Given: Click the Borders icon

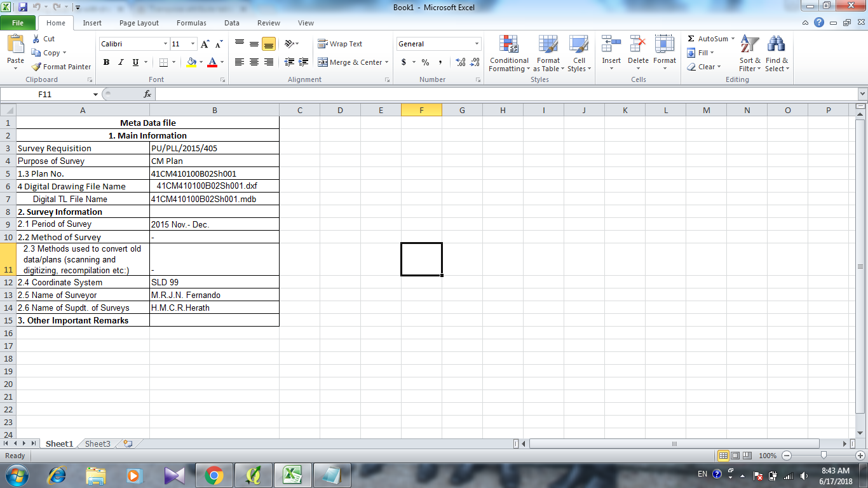Looking at the screenshot, I should (163, 62).
